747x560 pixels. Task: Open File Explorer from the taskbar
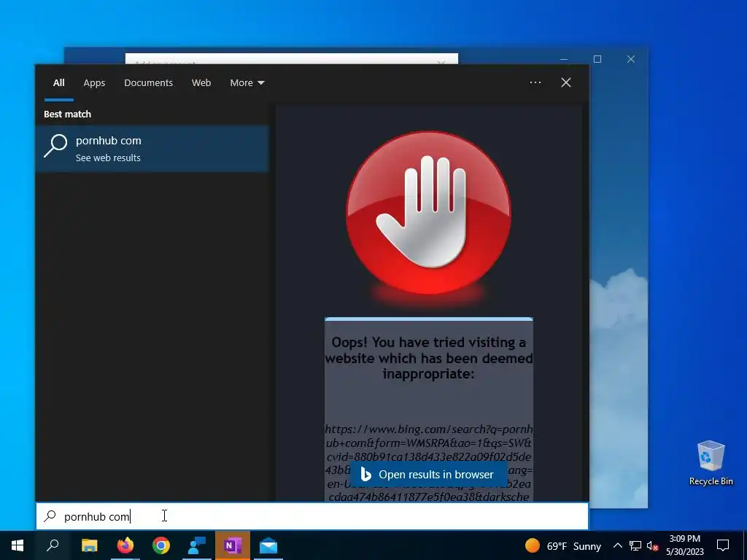click(x=89, y=545)
